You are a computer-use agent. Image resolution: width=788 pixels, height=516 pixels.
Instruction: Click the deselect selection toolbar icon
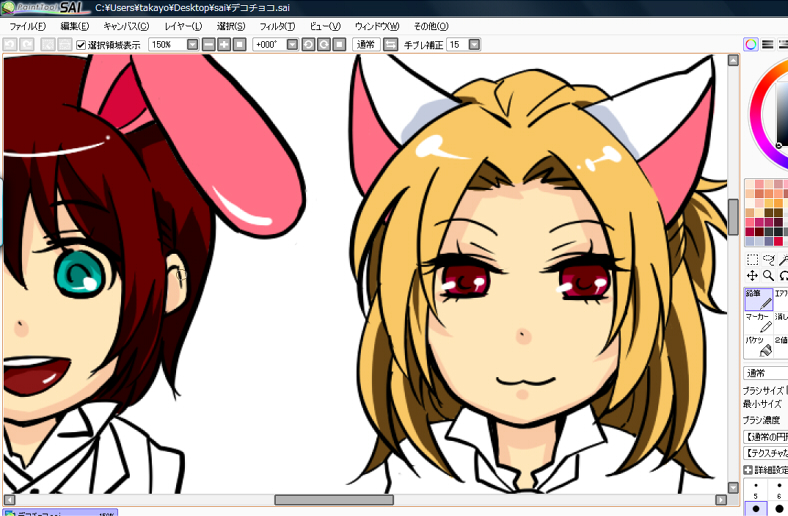pyautogui.click(x=48, y=45)
